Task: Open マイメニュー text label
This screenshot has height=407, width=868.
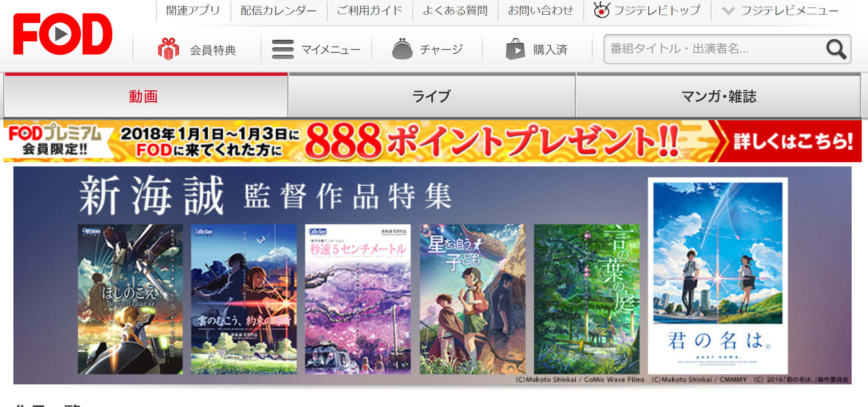Action: [x=331, y=50]
